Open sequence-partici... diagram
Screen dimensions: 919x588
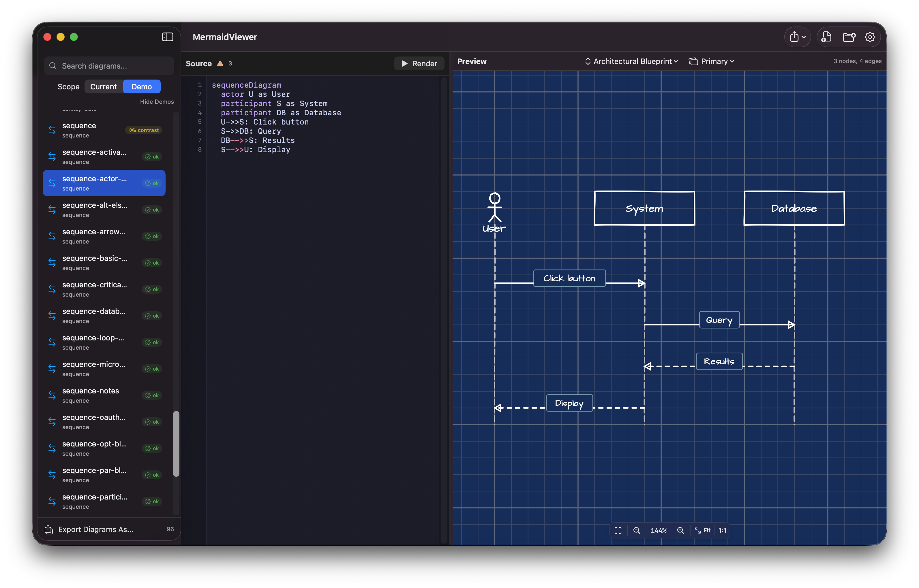[104, 501]
